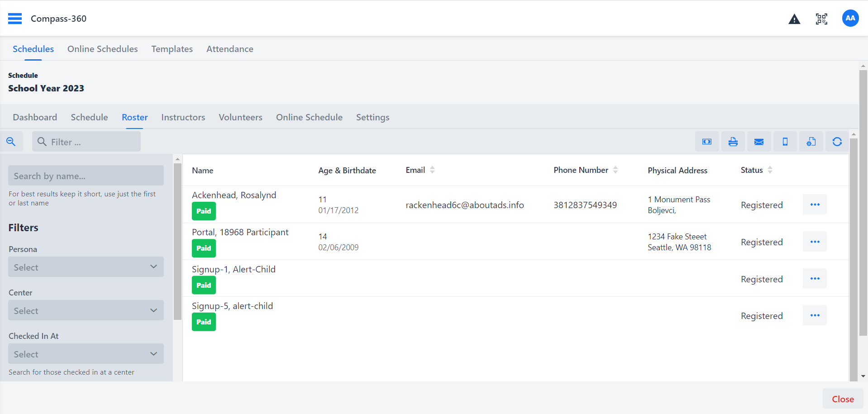Click the Close button
This screenshot has width=868, height=414.
[x=842, y=399]
